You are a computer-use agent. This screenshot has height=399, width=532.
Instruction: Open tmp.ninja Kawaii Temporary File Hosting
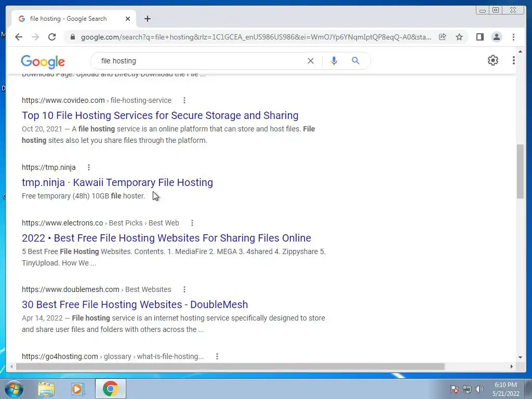pyautogui.click(x=117, y=182)
